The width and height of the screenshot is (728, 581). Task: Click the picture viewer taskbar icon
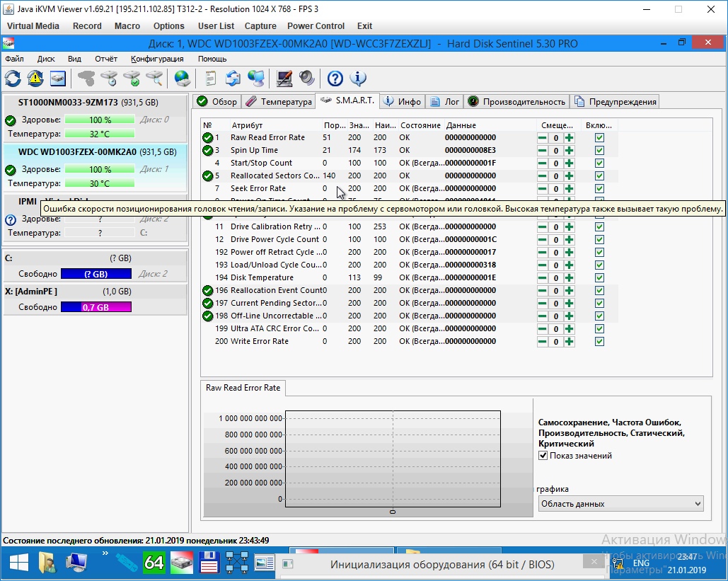(x=265, y=563)
